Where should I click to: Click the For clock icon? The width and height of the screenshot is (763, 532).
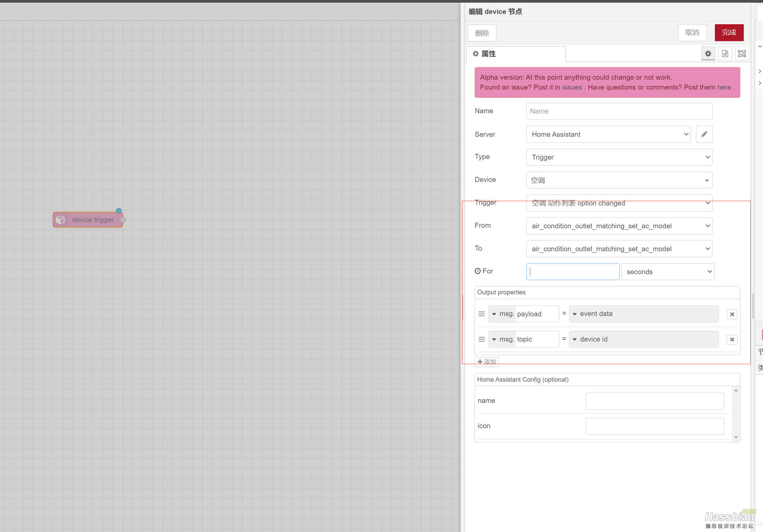click(478, 271)
